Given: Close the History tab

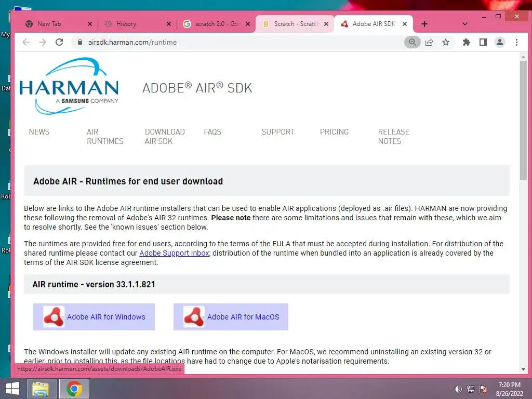Looking at the screenshot, I should [x=169, y=24].
